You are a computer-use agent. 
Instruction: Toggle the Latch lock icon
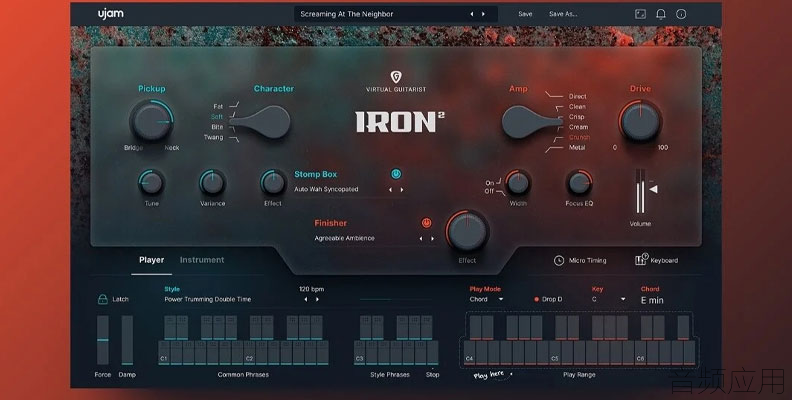103,299
